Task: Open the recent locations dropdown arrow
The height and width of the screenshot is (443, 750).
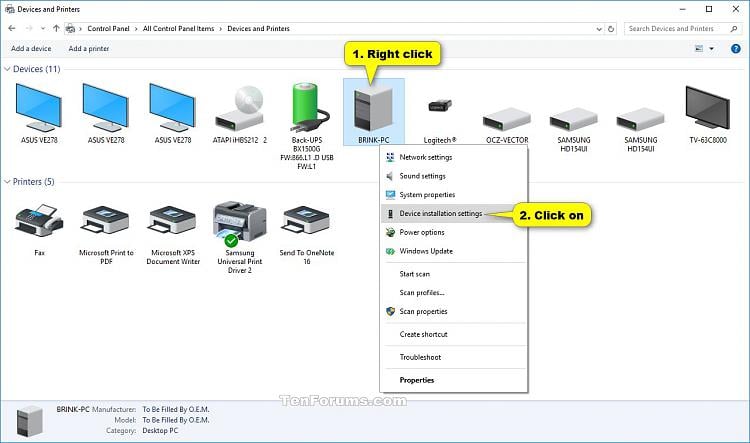Action: click(43, 29)
